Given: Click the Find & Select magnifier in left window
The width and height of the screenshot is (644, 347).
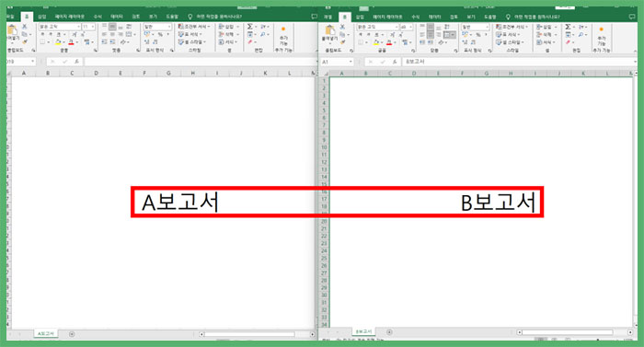Looking at the screenshot, I should pos(263,35).
